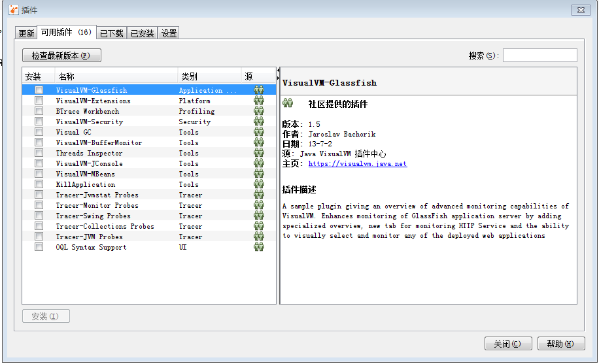
Task: Select the Tracer-JVM Probes plugin name
Action: click(x=89, y=237)
